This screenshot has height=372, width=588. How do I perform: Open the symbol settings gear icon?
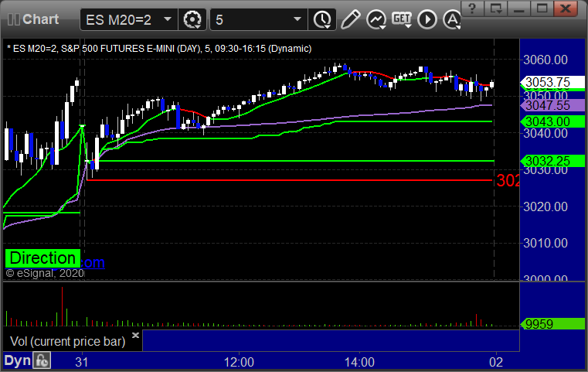tap(192, 19)
